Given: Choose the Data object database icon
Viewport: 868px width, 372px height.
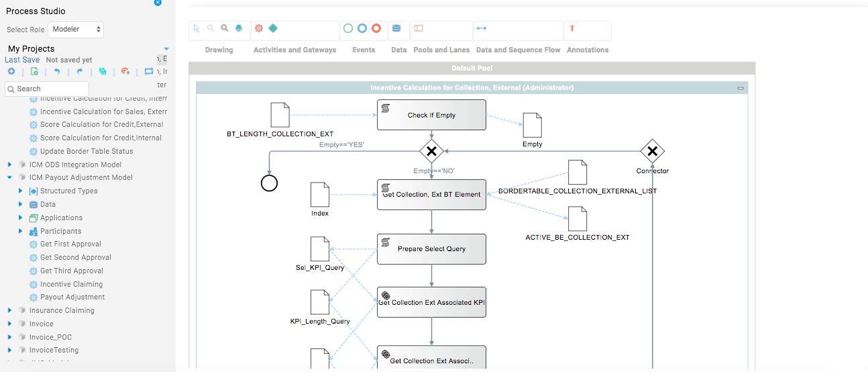Looking at the screenshot, I should [396, 28].
